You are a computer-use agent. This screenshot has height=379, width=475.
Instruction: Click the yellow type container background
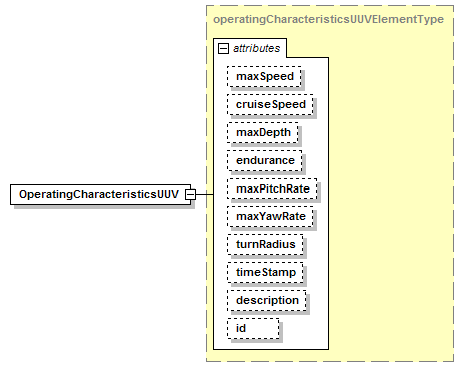(x=390, y=200)
